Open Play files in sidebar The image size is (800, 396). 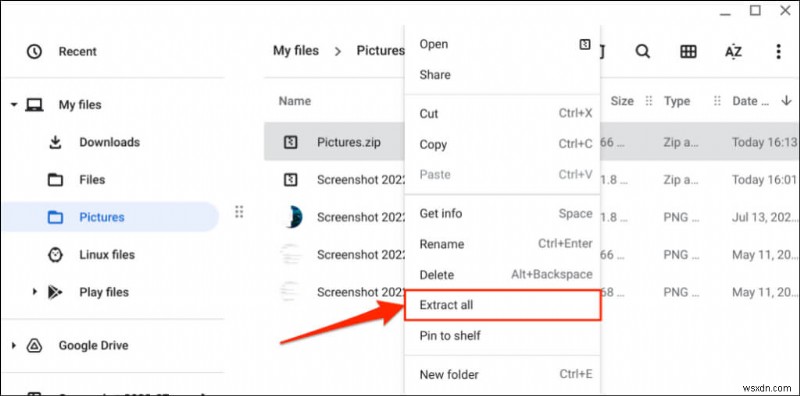click(x=104, y=292)
